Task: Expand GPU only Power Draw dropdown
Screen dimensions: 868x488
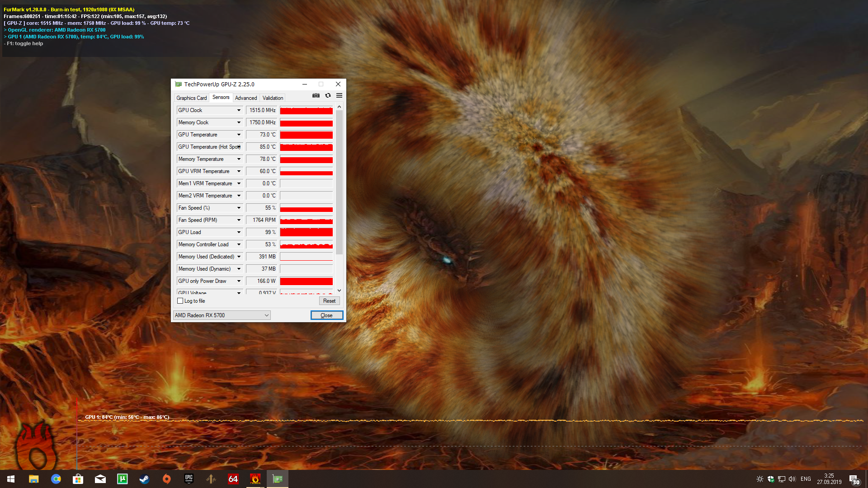Action: tap(239, 281)
